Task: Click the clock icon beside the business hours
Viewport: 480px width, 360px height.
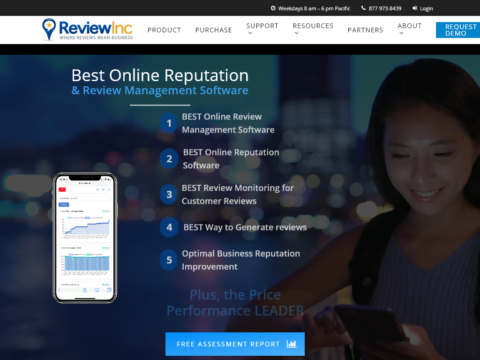Action: pos(273,8)
